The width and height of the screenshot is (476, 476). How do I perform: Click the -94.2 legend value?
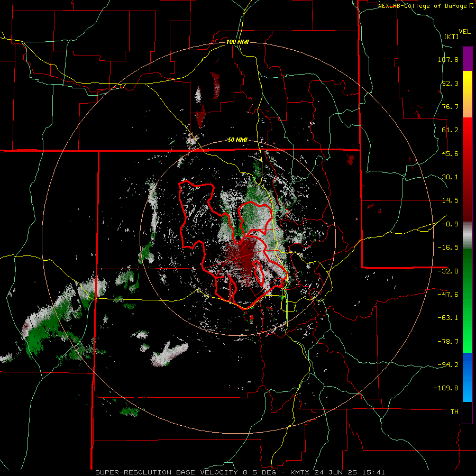coord(448,364)
